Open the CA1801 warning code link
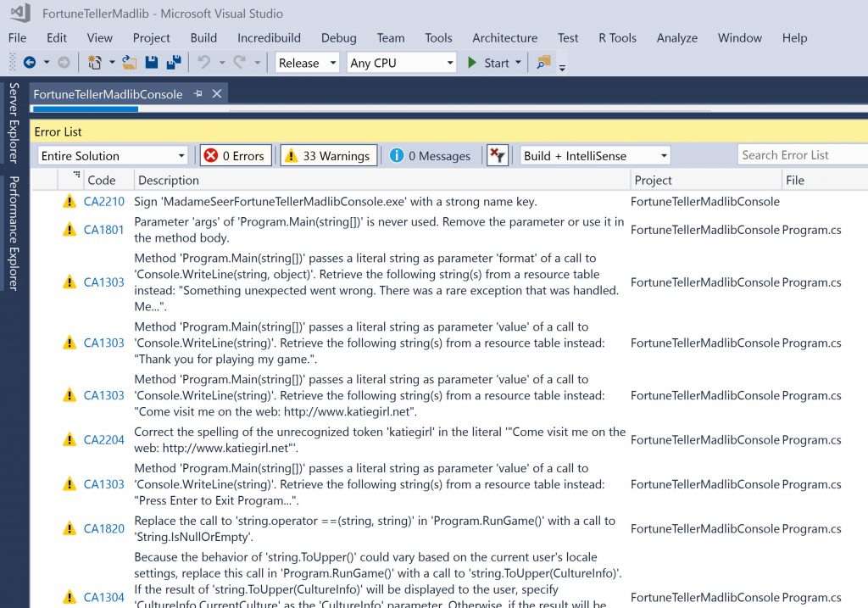 (104, 230)
